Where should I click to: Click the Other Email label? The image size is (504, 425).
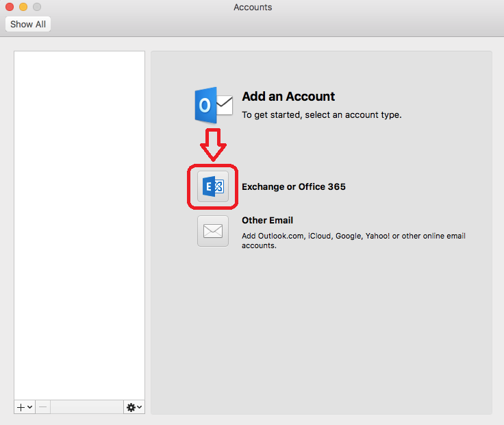click(267, 220)
